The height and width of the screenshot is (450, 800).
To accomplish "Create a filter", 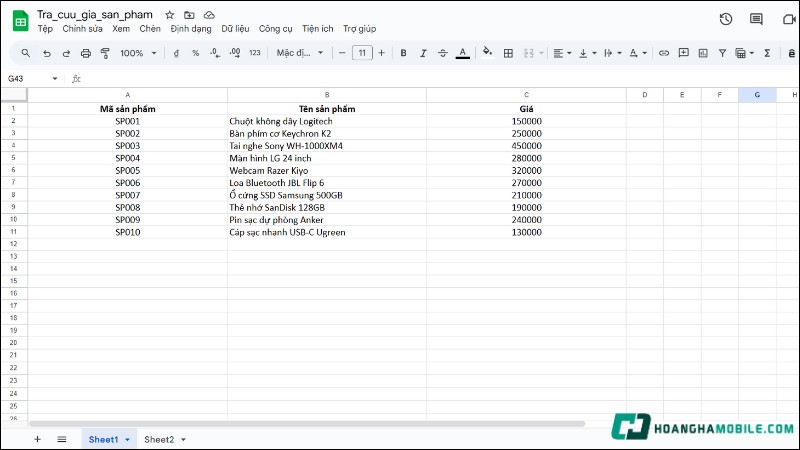I will [722, 53].
